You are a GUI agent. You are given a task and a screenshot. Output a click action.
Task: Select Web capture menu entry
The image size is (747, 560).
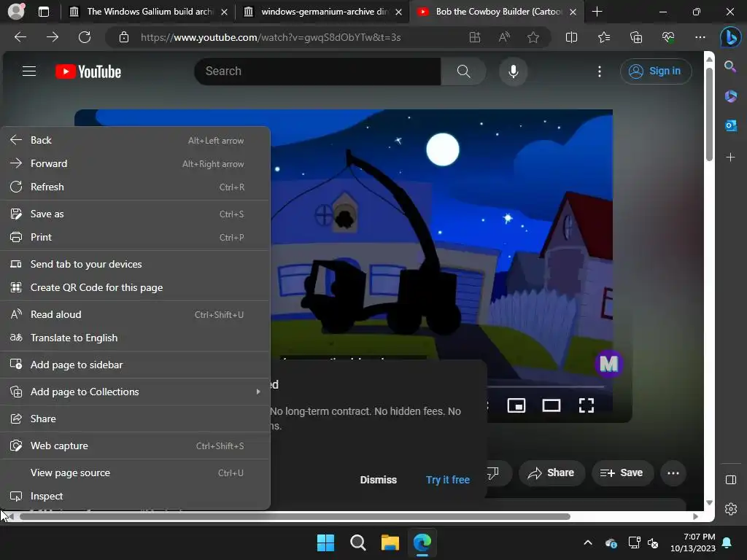[x=135, y=446]
